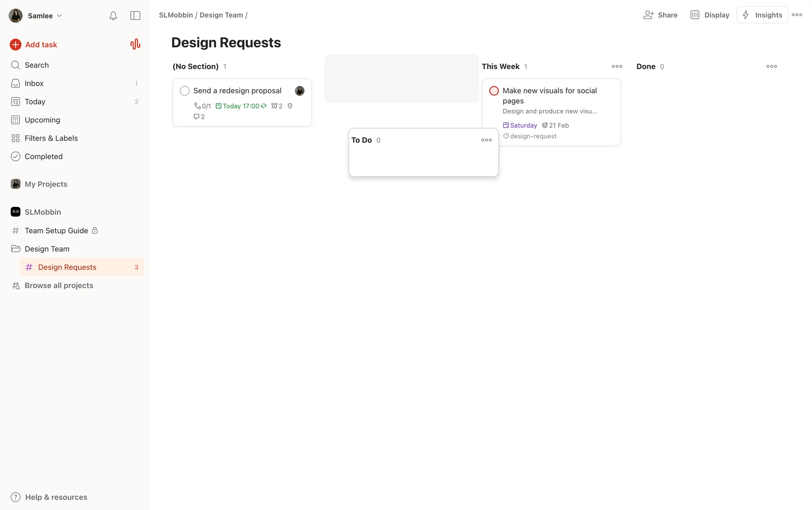Open Completed tasks view
The image size is (812, 510).
[43, 157]
